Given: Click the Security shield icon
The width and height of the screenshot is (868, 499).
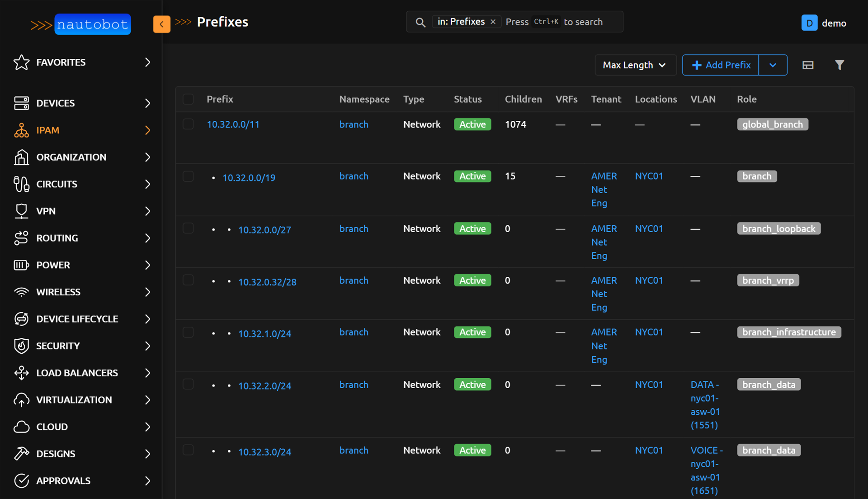Looking at the screenshot, I should [x=21, y=346].
